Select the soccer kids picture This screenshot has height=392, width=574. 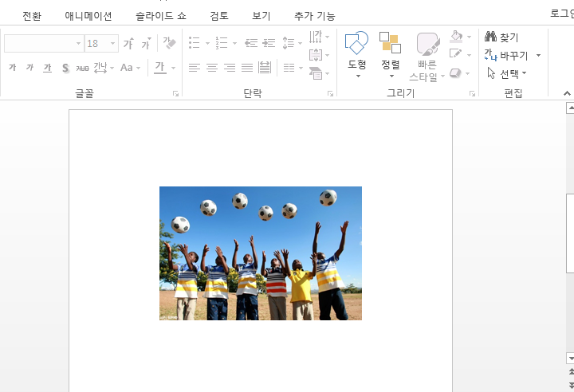(261, 253)
